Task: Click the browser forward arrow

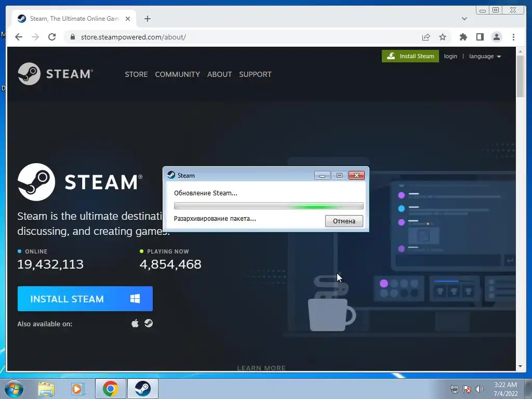Action: [x=35, y=37]
